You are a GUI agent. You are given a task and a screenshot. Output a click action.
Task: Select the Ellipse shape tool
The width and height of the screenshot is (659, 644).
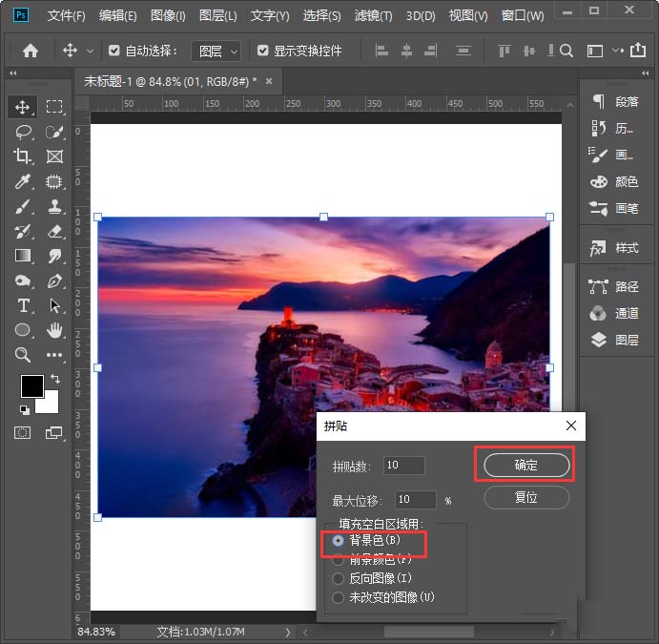point(23,330)
